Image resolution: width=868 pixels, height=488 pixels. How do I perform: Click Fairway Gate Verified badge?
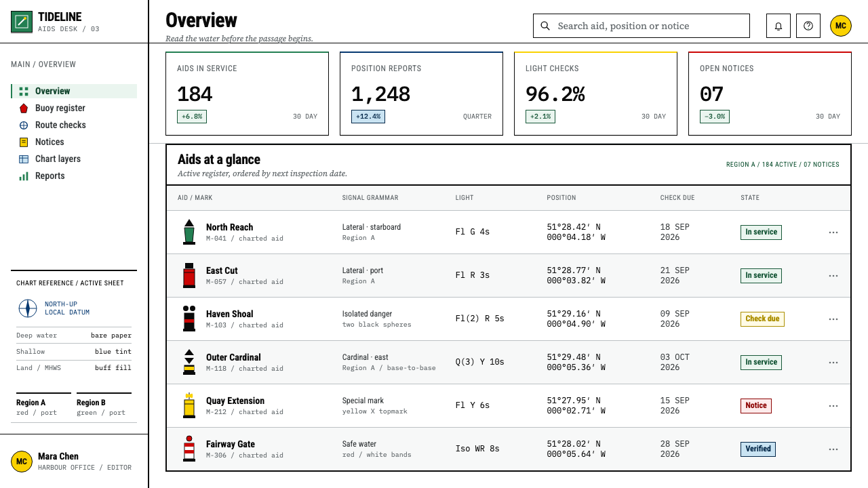758,449
